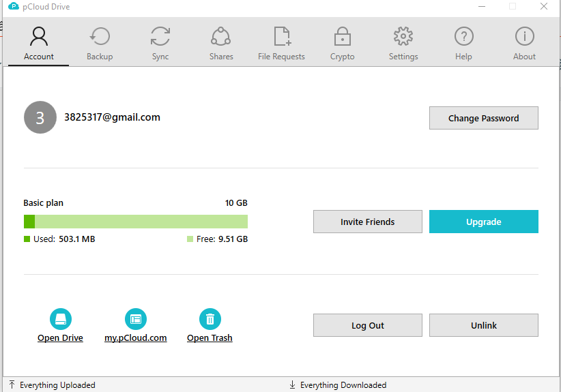Click the storage usage progress bar

click(x=136, y=222)
